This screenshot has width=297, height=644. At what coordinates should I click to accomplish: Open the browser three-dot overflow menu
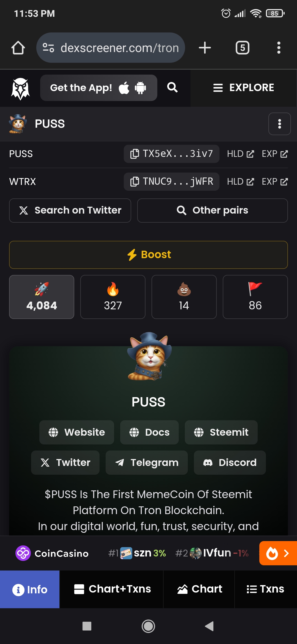(x=279, y=48)
